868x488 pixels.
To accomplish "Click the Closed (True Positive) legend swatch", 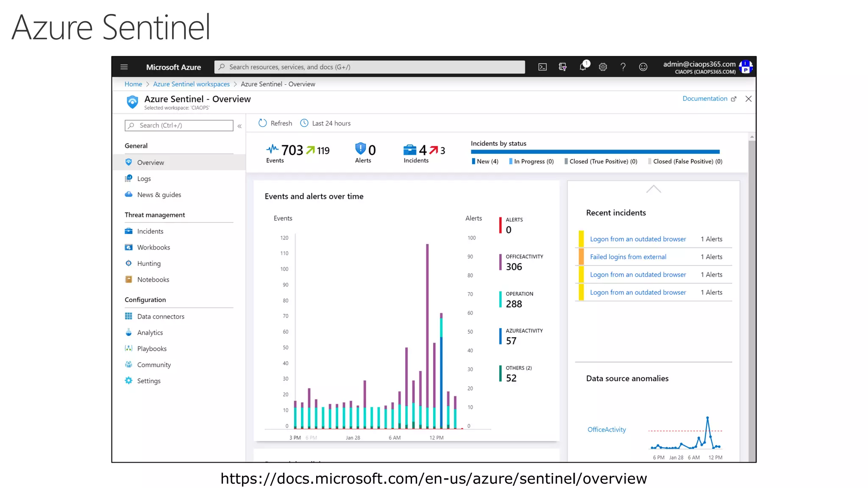I will pyautogui.click(x=566, y=161).
